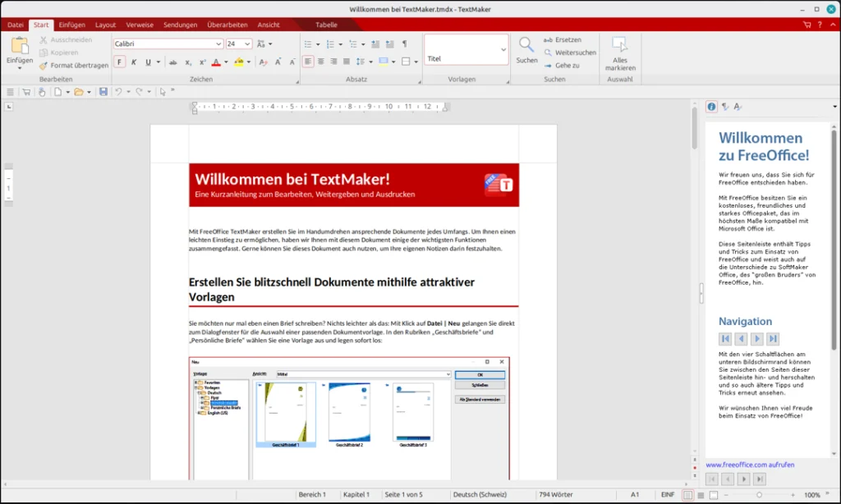Click the Suchen magnifier button
The height and width of the screenshot is (504, 841).
click(526, 50)
